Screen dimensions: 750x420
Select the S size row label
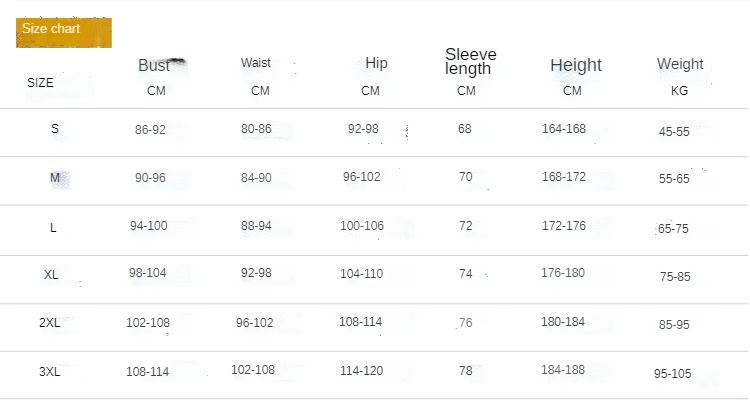tap(54, 128)
